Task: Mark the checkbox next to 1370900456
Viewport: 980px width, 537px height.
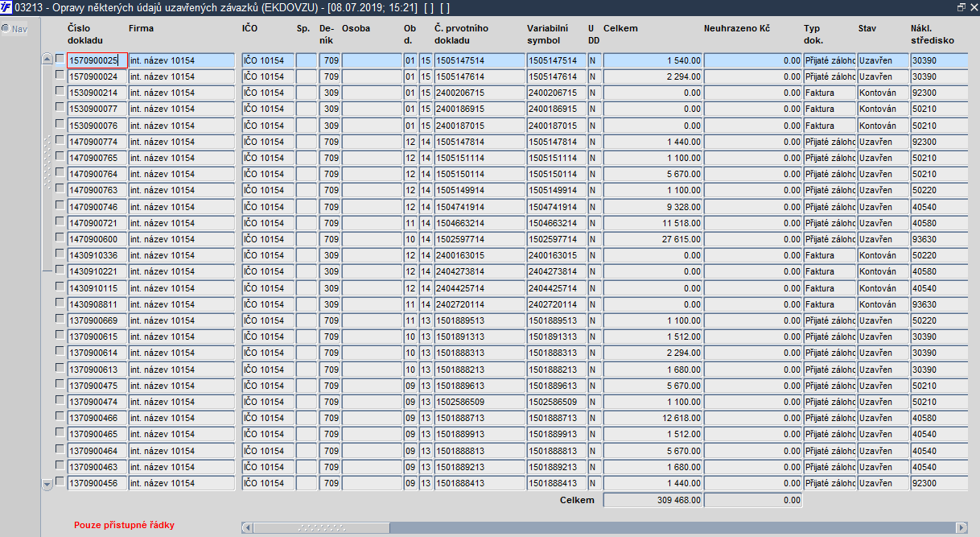Action: coord(60,481)
